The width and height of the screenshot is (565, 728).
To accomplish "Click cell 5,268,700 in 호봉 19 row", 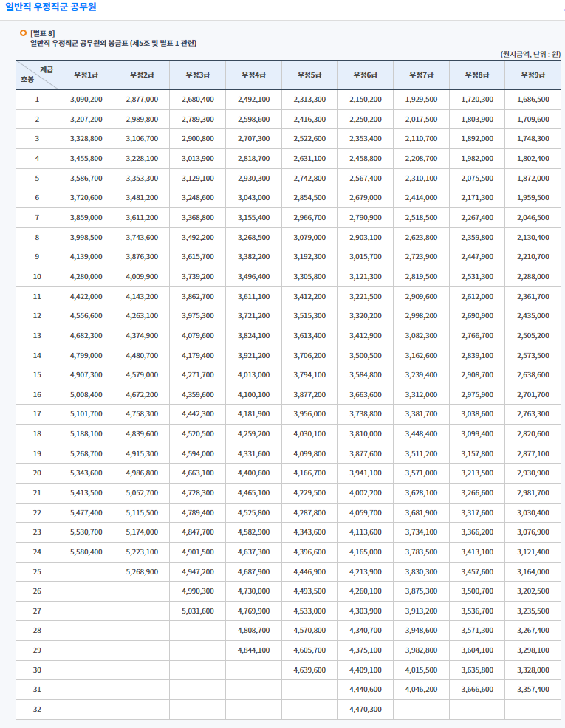I will pos(86,453).
